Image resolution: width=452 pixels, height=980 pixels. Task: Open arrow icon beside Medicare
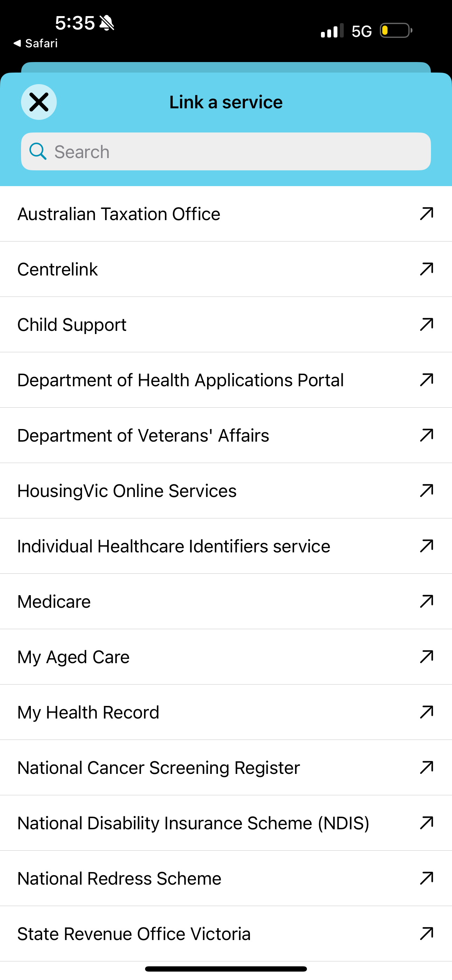coord(426,601)
